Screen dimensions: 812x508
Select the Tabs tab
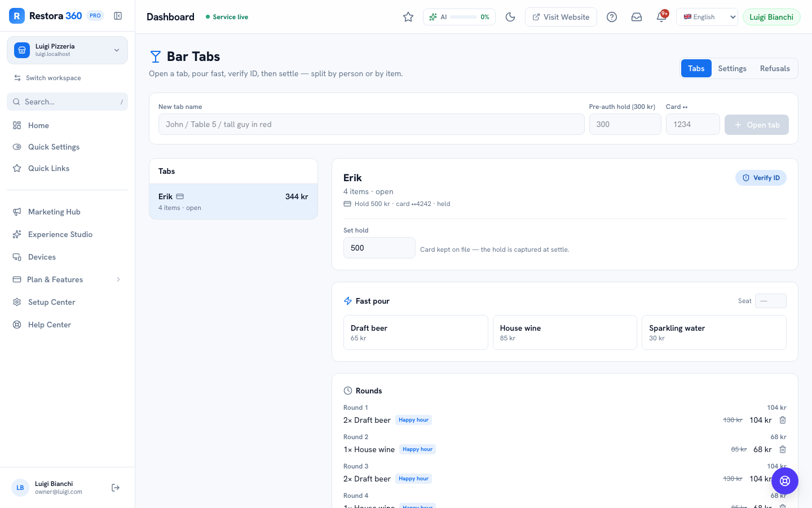(x=696, y=68)
